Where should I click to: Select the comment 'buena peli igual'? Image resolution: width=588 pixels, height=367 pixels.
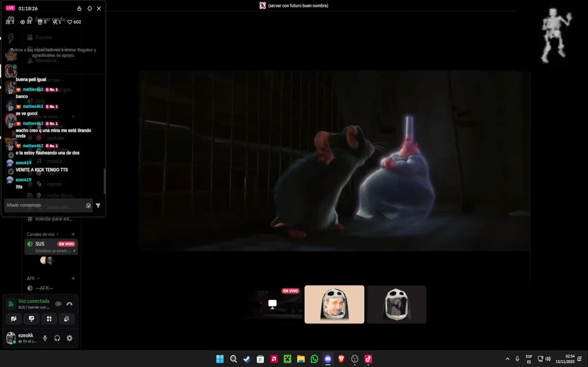(31, 79)
